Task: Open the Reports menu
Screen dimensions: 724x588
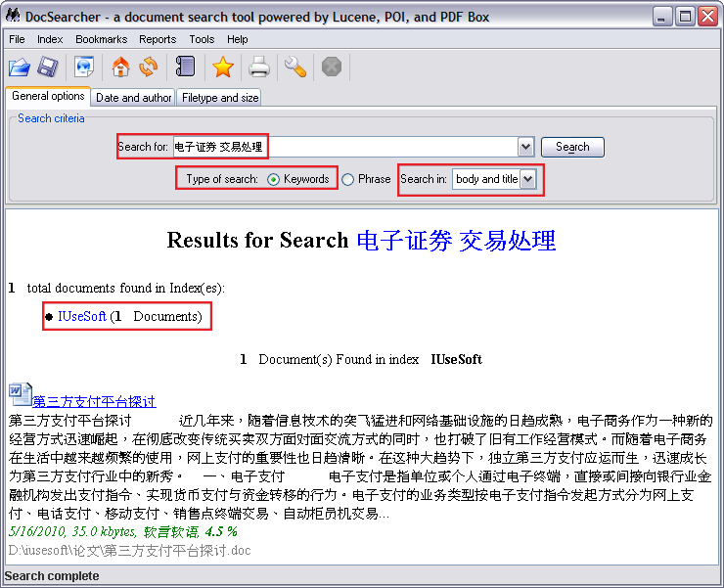Action: pos(158,39)
